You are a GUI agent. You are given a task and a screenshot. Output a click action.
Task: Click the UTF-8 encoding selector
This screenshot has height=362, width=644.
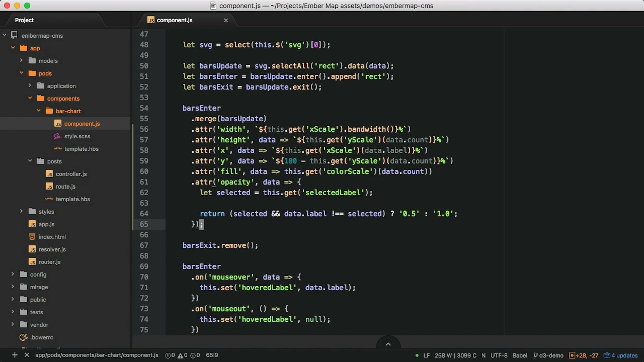point(499,356)
